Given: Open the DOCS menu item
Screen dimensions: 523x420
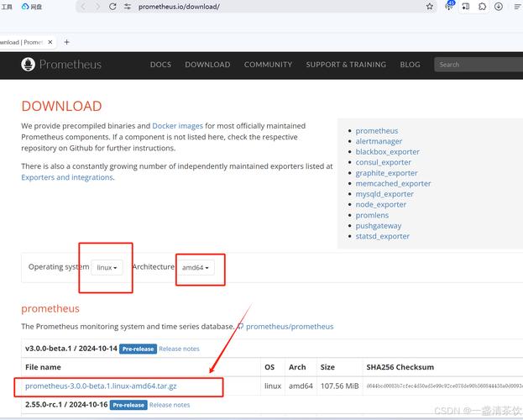Looking at the screenshot, I should (160, 65).
